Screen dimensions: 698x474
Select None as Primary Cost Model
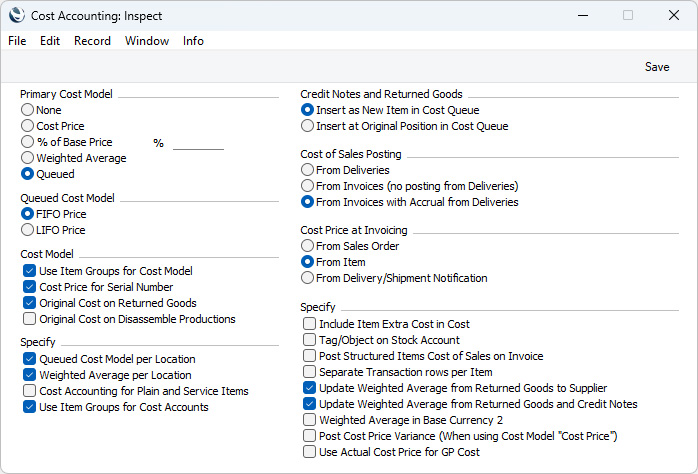(28, 109)
